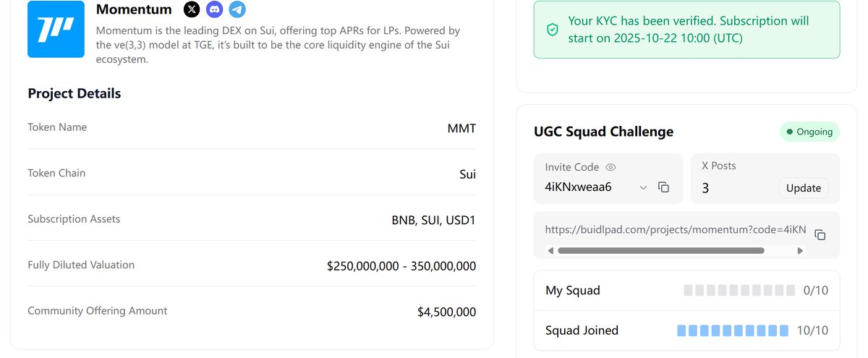Viewport: 868px width, 358px height.
Task: Open Momentum's X (Twitter) profile icon
Action: pos(192,9)
